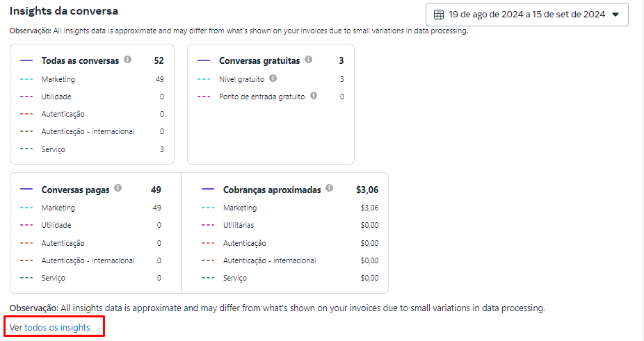Click info icon beside Conversas gratuitas
The width and height of the screenshot is (644, 341).
308,60
